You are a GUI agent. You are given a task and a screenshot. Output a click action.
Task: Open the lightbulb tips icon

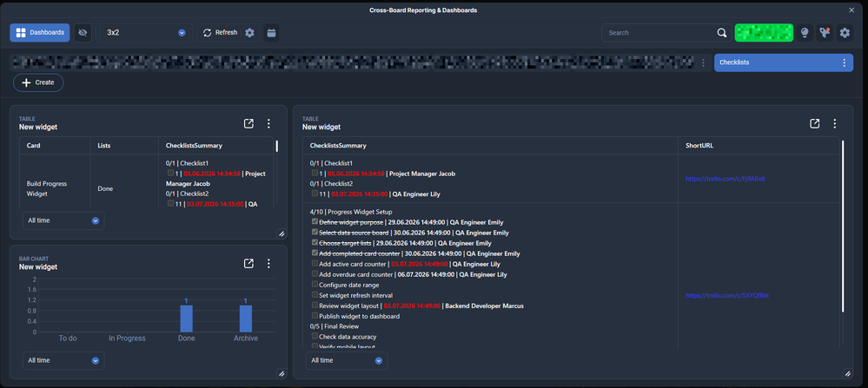pos(805,33)
